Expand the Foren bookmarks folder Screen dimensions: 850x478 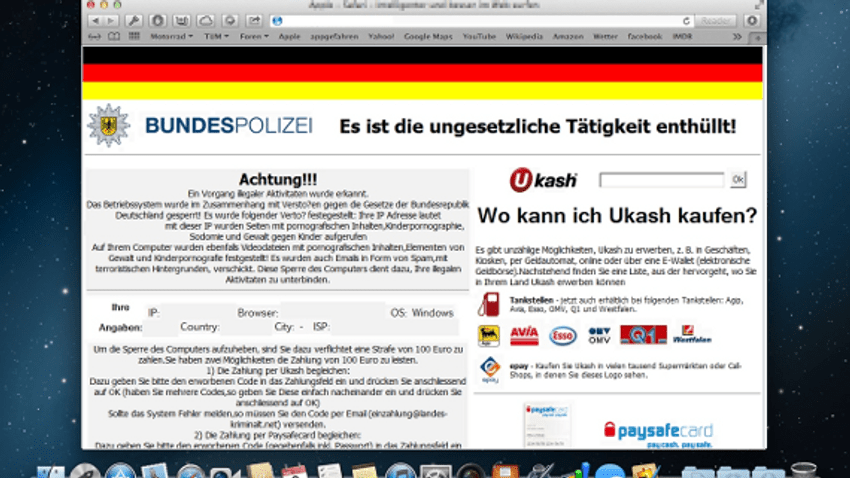click(254, 36)
